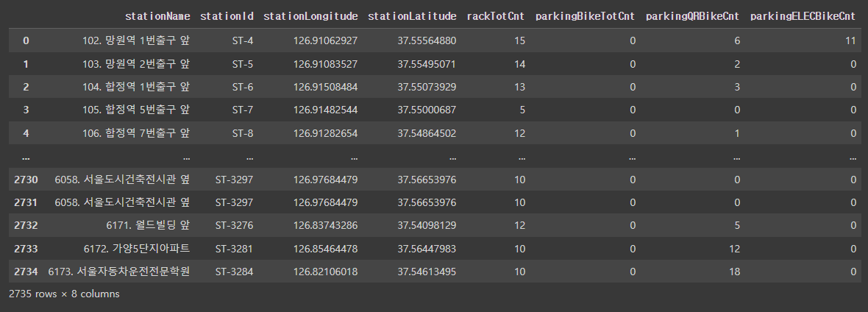The height and width of the screenshot is (312, 868).
Task: Select latitude value 37.56447983
Action: click(427, 249)
